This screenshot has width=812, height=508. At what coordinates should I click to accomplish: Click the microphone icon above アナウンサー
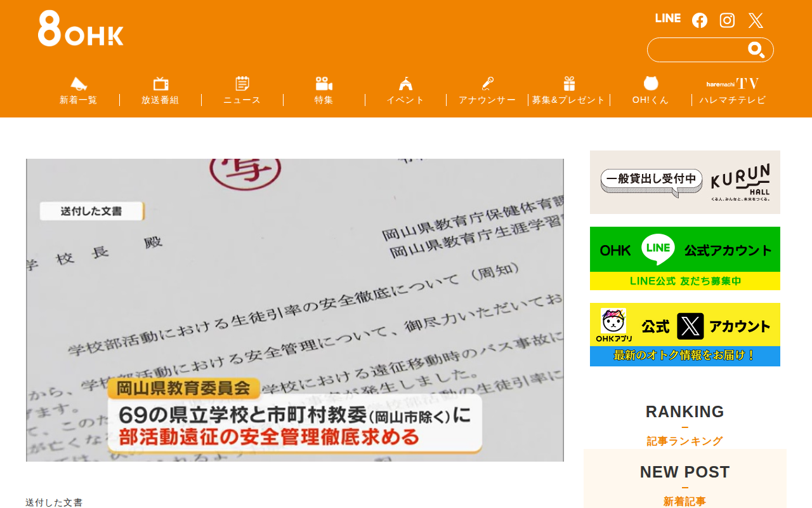(x=487, y=83)
